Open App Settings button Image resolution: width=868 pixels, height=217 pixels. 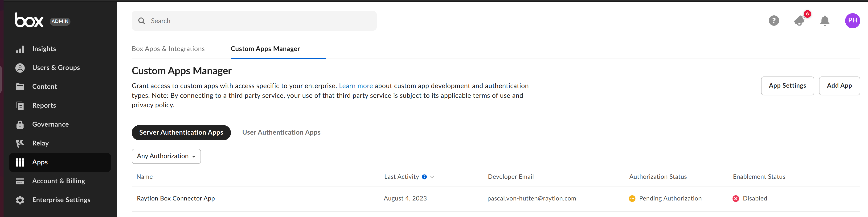pyautogui.click(x=787, y=86)
